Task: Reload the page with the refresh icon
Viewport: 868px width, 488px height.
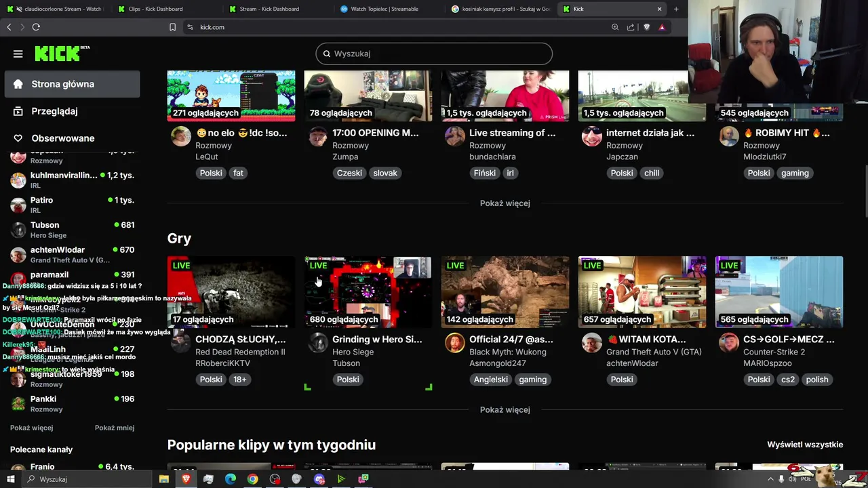Action: coord(36,27)
